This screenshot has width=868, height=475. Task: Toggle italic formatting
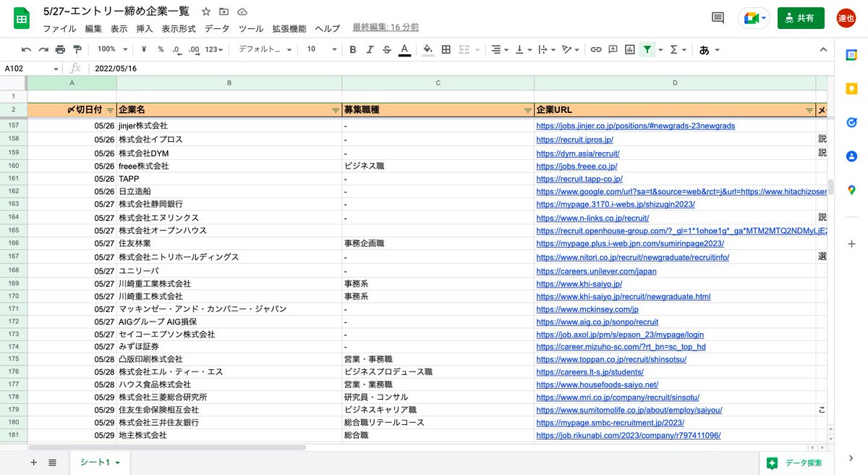pyautogui.click(x=370, y=49)
